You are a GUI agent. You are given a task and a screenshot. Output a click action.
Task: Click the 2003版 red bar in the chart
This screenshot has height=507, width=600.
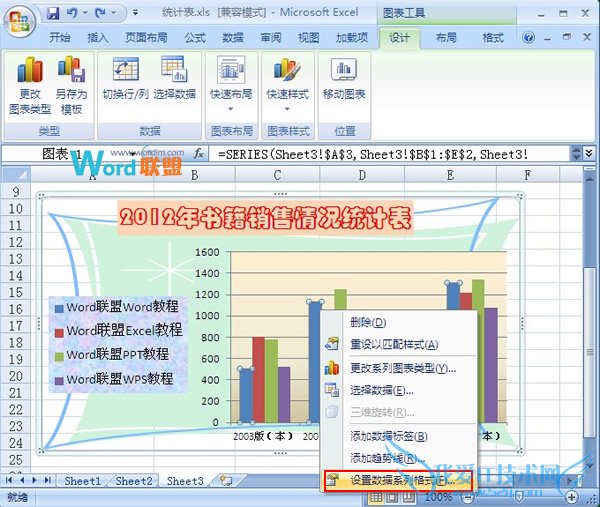point(259,380)
